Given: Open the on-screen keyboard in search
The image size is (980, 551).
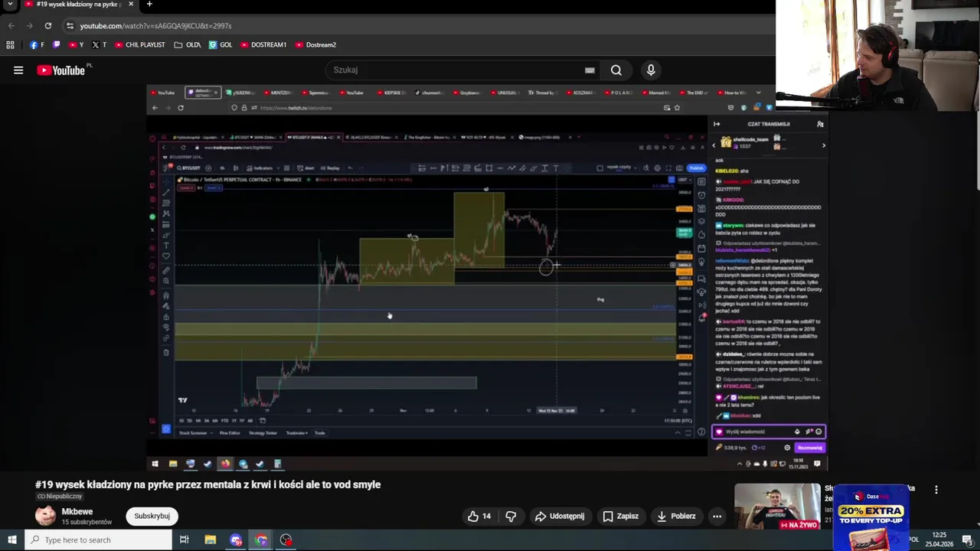Looking at the screenshot, I should pos(590,70).
